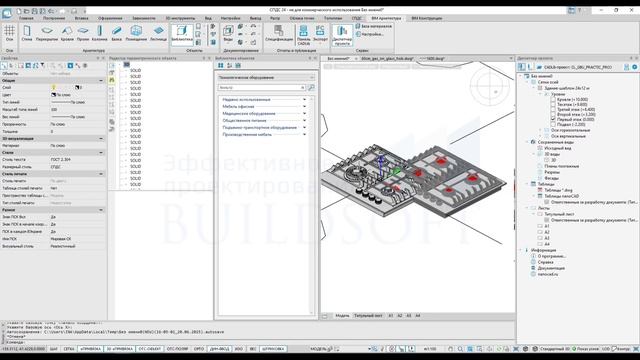Open Документация in the Информация section
The height and width of the screenshot is (360, 640).
click(x=551, y=268)
